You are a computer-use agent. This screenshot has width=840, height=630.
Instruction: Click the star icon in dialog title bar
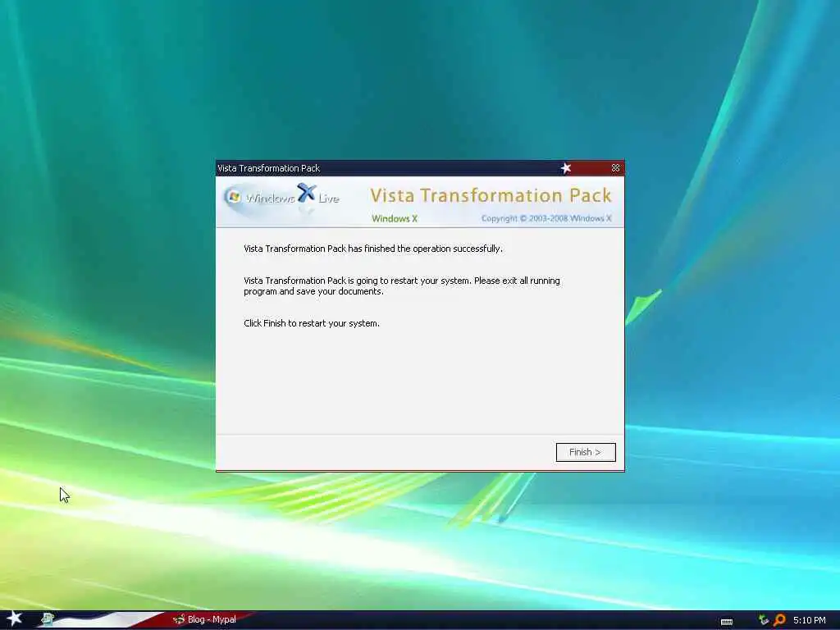tap(566, 168)
